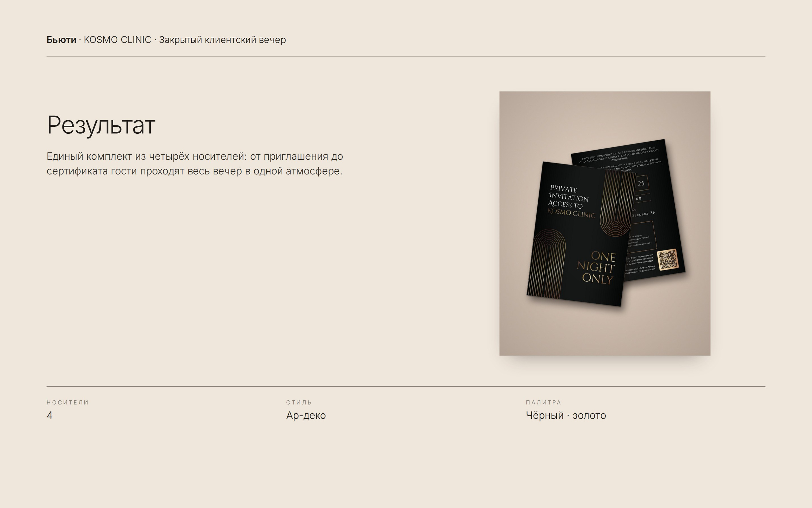812x508 pixels.
Task: Click 'Закрытый клиентский вечер' header text
Action: pyautogui.click(x=222, y=40)
